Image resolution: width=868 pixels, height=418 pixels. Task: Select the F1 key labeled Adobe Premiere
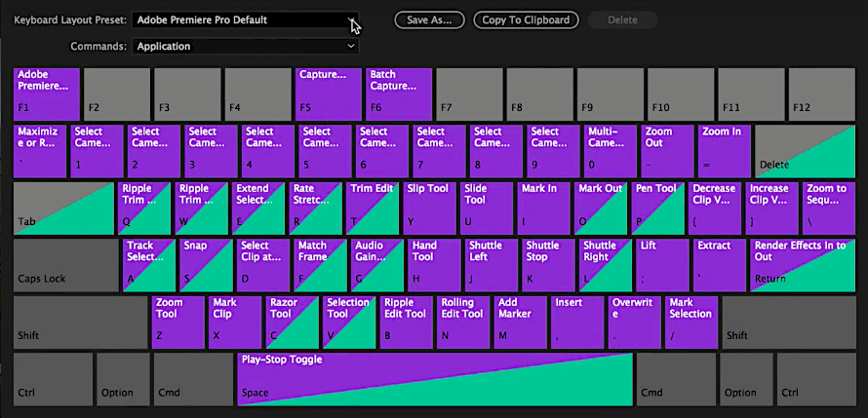pyautogui.click(x=47, y=94)
